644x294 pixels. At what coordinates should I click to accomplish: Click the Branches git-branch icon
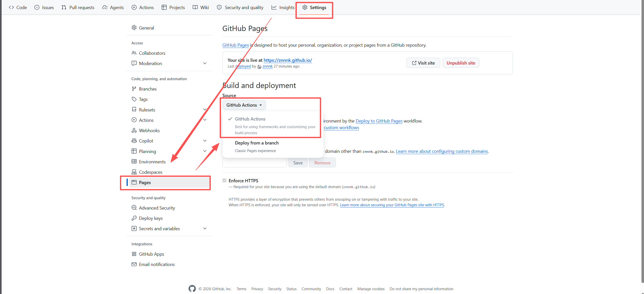[134, 89]
